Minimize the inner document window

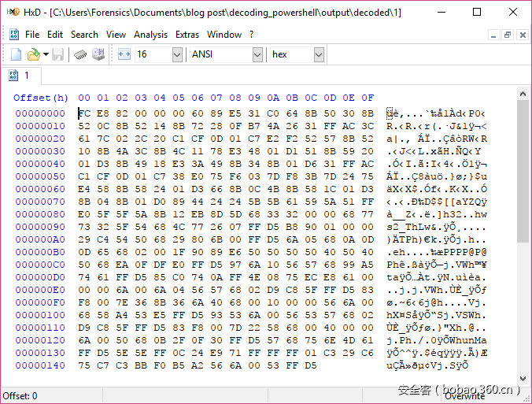click(x=493, y=35)
